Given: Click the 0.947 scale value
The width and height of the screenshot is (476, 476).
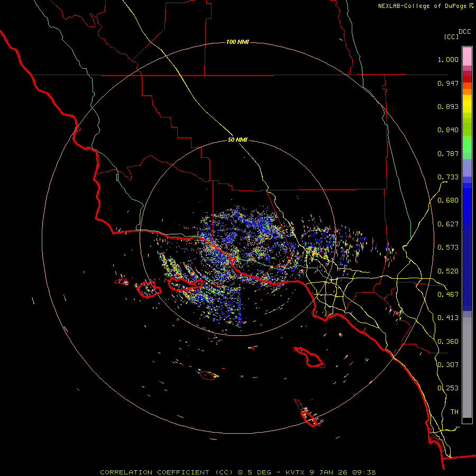Looking at the screenshot, I should coord(448,83).
